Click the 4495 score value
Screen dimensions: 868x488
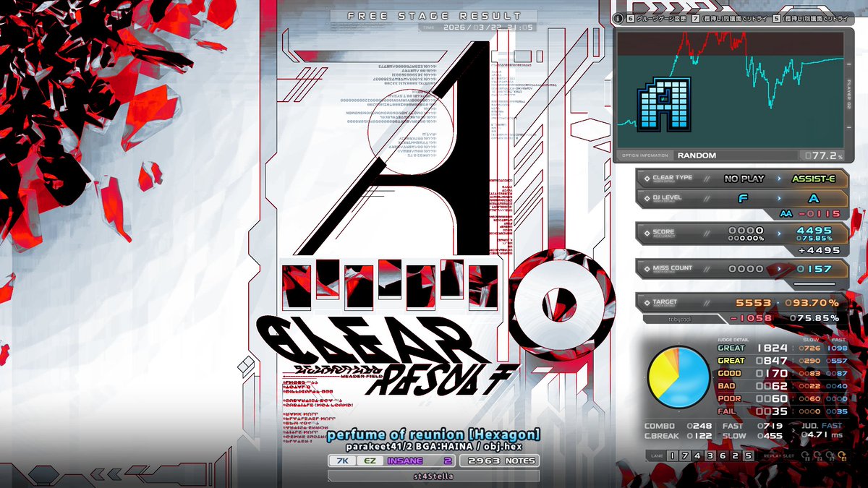click(814, 231)
